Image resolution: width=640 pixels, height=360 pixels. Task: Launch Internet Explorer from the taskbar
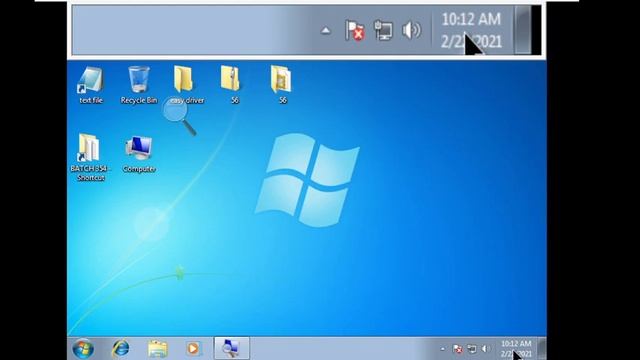[x=121, y=349]
